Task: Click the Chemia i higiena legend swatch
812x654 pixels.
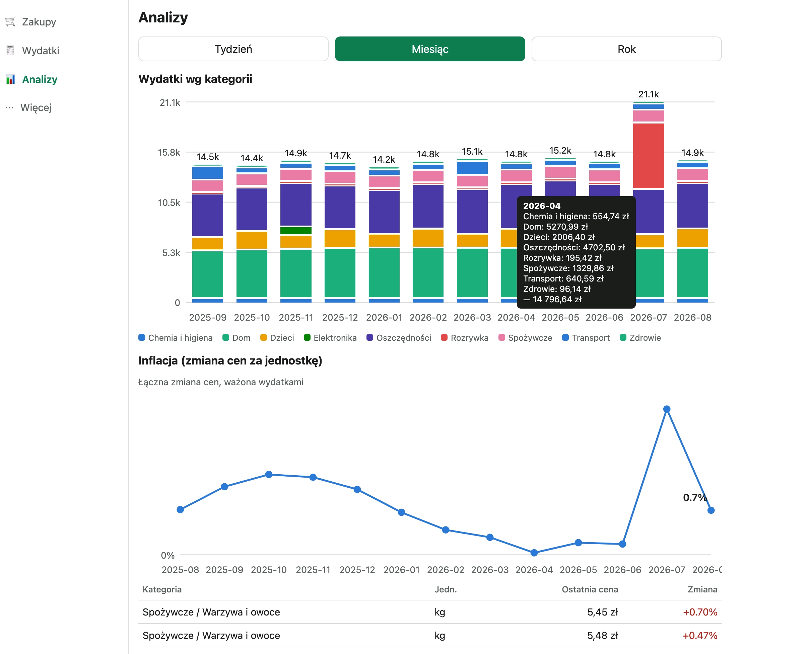Action: pyautogui.click(x=142, y=338)
